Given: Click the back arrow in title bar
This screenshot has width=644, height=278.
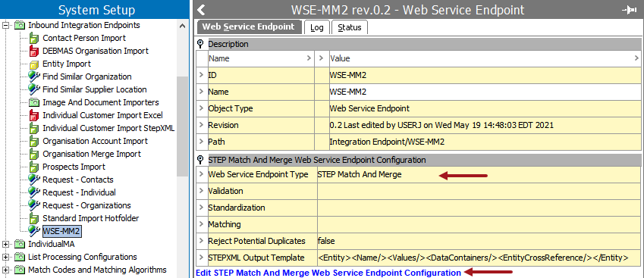Looking at the screenshot, I should point(201,10).
